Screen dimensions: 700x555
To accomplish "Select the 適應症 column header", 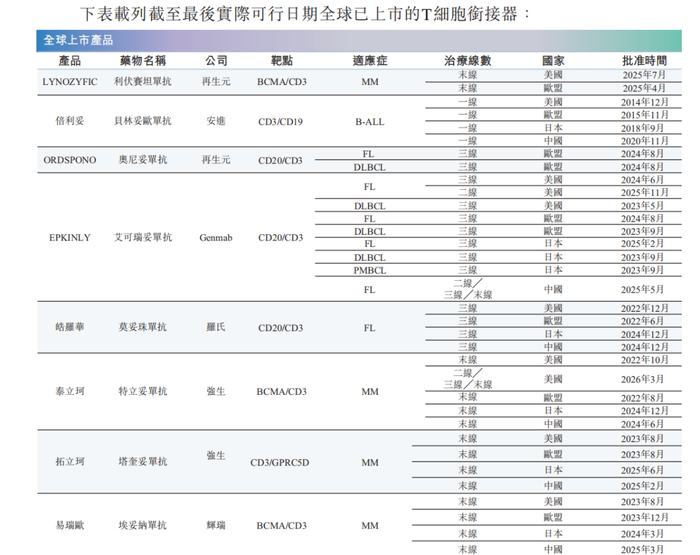I will (x=370, y=61).
